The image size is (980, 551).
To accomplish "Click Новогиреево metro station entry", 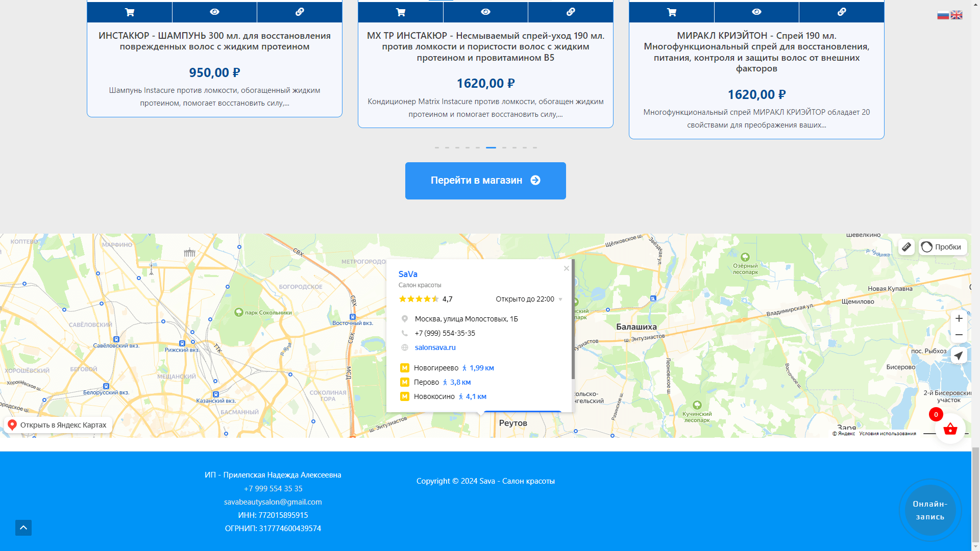I will tap(436, 368).
